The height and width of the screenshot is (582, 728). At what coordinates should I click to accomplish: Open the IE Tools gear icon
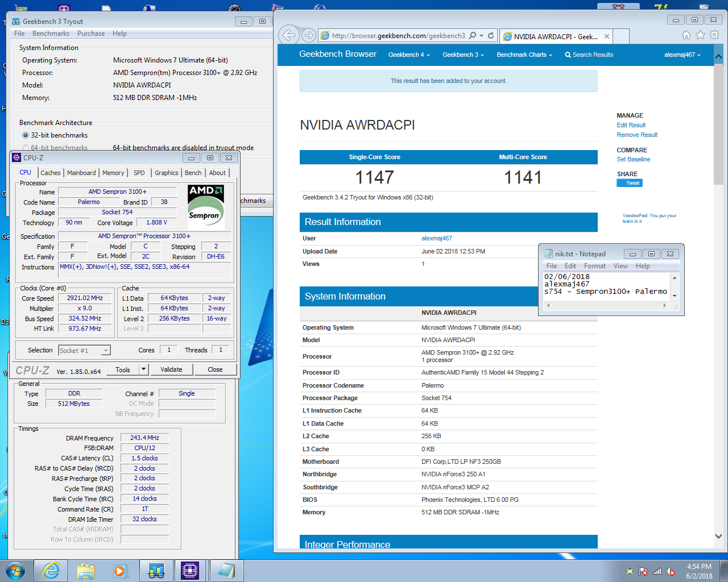coord(714,35)
